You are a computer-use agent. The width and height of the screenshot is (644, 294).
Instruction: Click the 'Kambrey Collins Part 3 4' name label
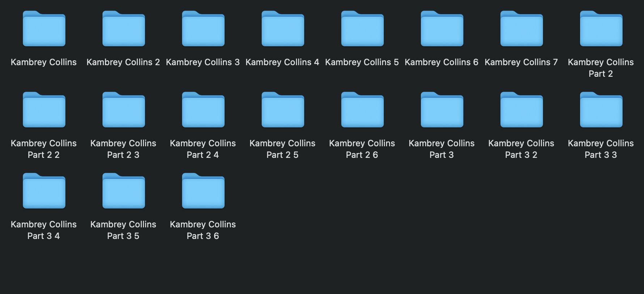pyautogui.click(x=44, y=230)
